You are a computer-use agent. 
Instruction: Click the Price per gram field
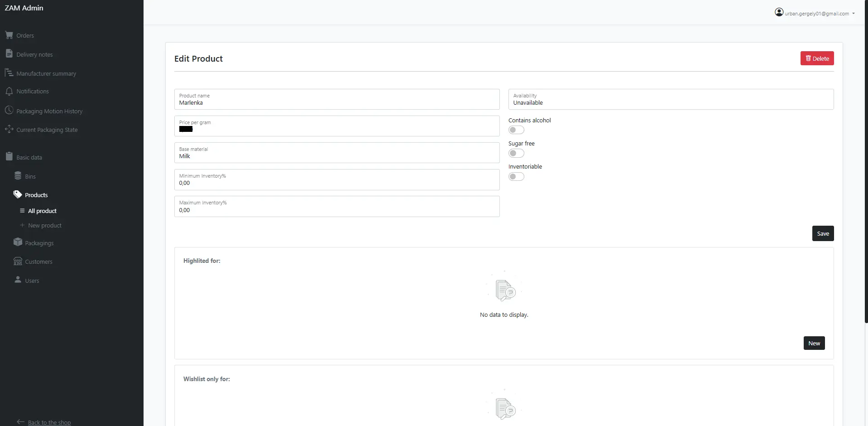pos(337,126)
